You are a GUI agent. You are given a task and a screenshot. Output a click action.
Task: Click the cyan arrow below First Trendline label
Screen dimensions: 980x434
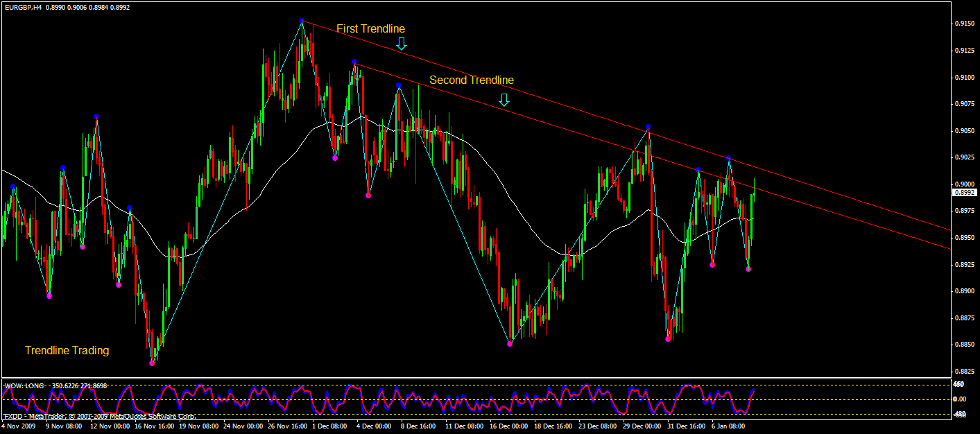coord(401,44)
